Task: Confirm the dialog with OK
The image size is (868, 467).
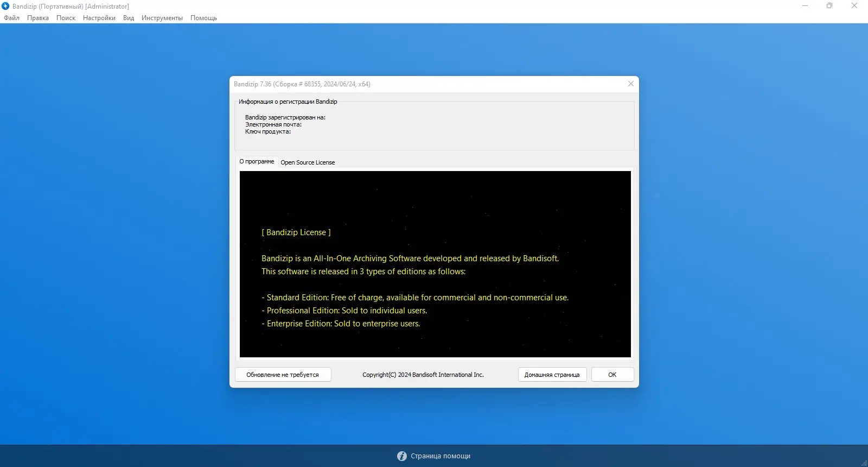Action: pos(612,375)
